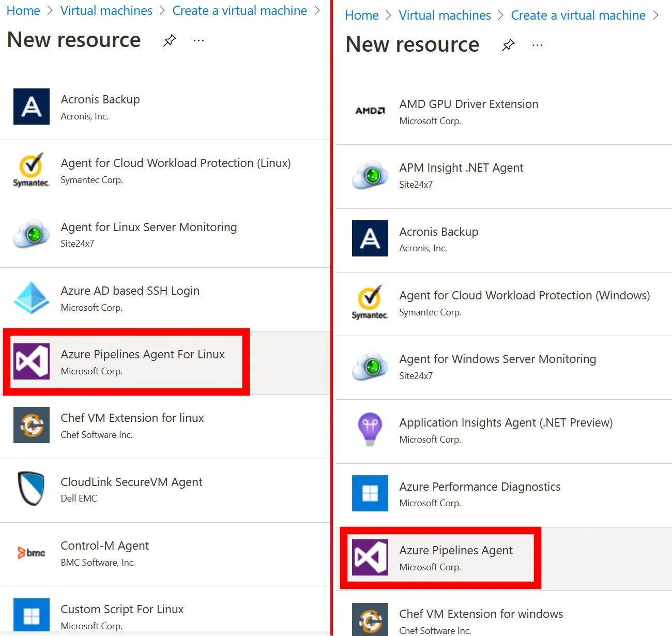Viewport: 672px width, 636px height.
Task: Open more options ellipsis in right panel
Action: click(537, 45)
